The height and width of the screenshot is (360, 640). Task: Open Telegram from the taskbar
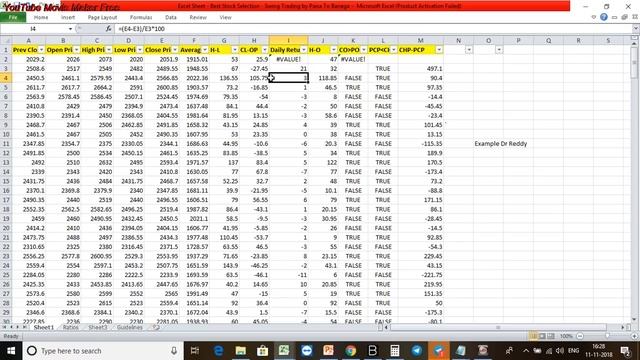417,351
